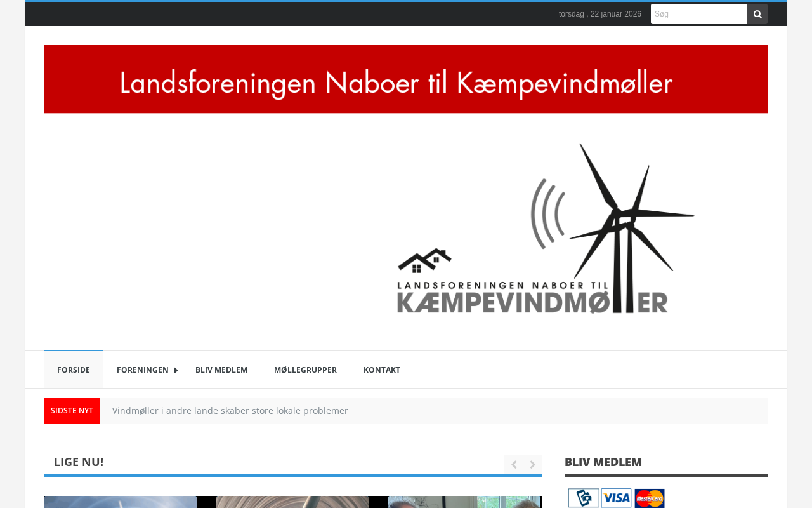Click the previous slide arrow in Lige Nu
The height and width of the screenshot is (508, 812).
click(514, 465)
